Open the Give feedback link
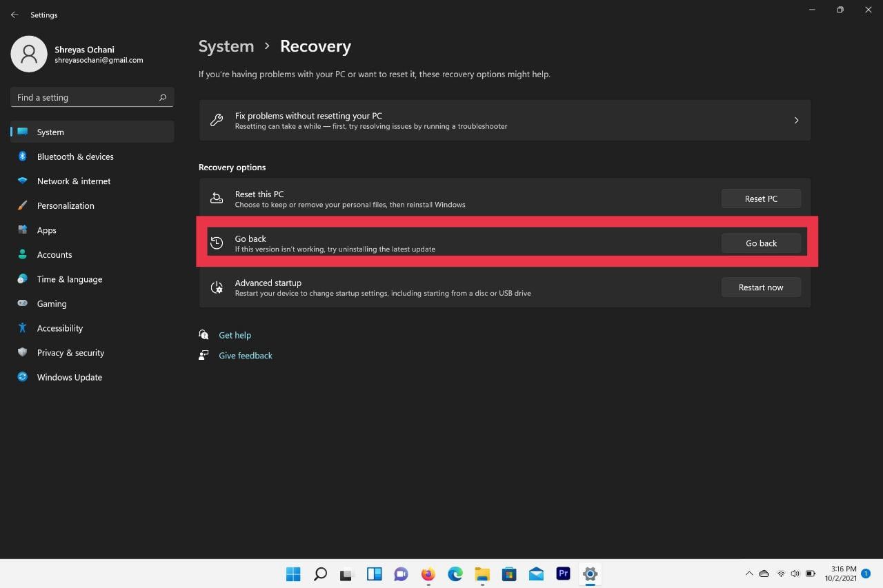This screenshot has width=883, height=588. 246,356
